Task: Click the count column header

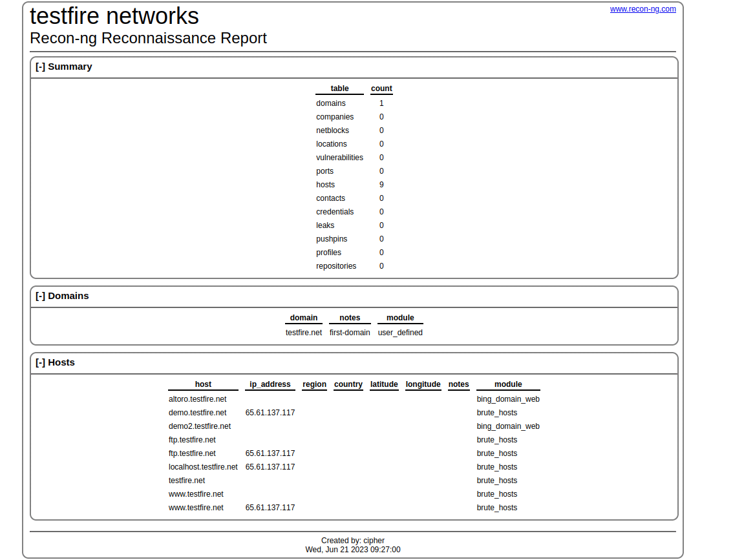Action: [381, 88]
